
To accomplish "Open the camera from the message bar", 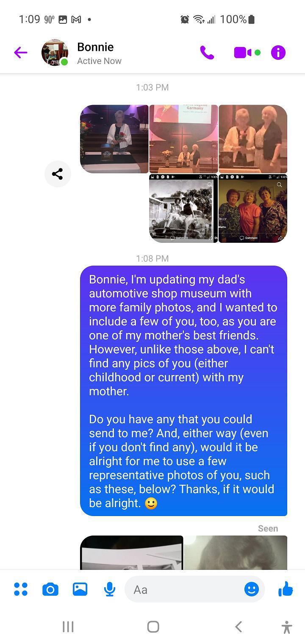I will pyautogui.click(x=50, y=589).
